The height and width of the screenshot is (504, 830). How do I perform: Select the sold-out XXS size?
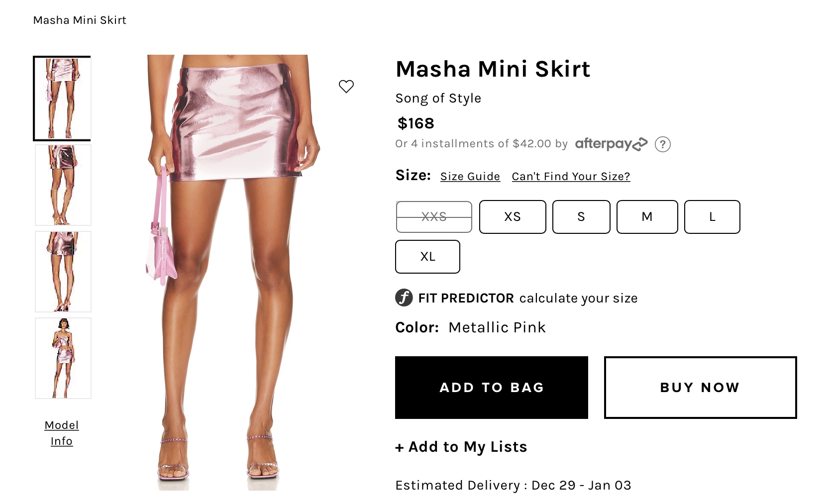[x=434, y=217]
